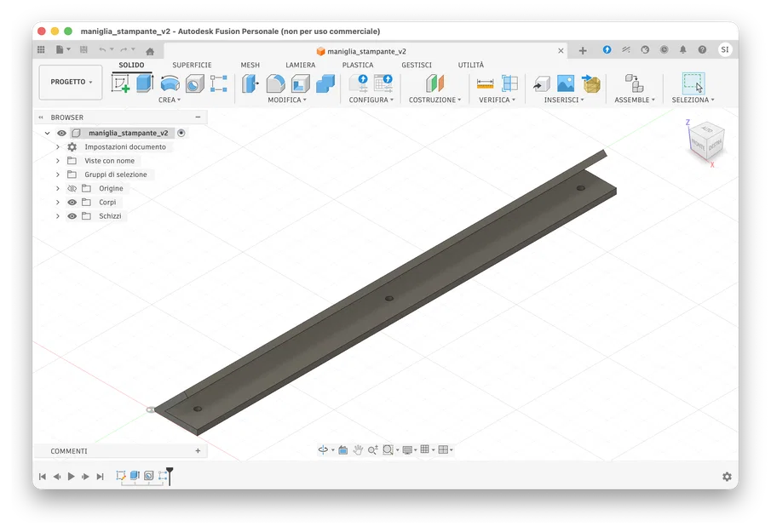Click the Assemble joint icon
The image size is (771, 532).
pyautogui.click(x=633, y=83)
